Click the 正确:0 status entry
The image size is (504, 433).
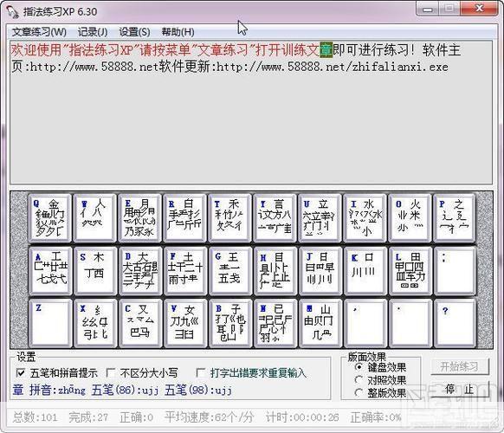coord(136,417)
